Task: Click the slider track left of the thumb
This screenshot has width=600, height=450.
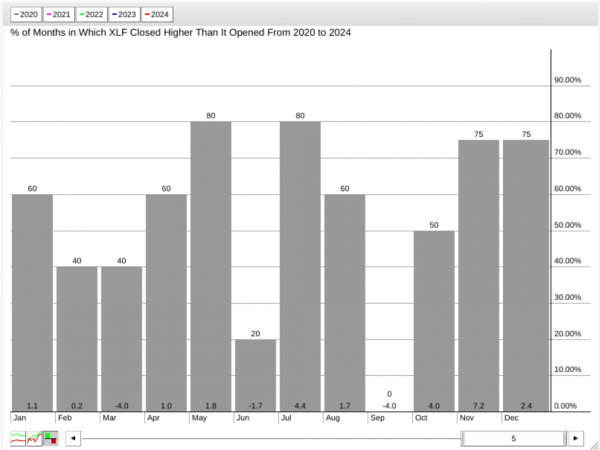Action: point(271,439)
